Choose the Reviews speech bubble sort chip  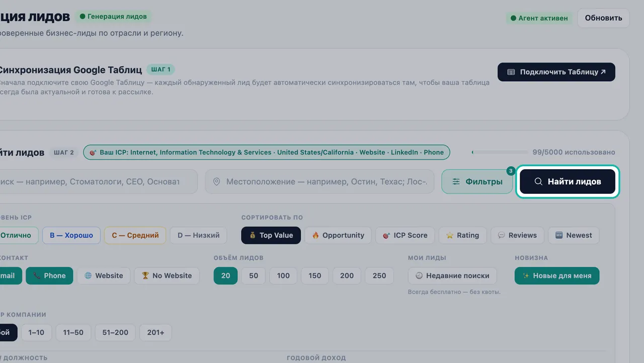[517, 235]
